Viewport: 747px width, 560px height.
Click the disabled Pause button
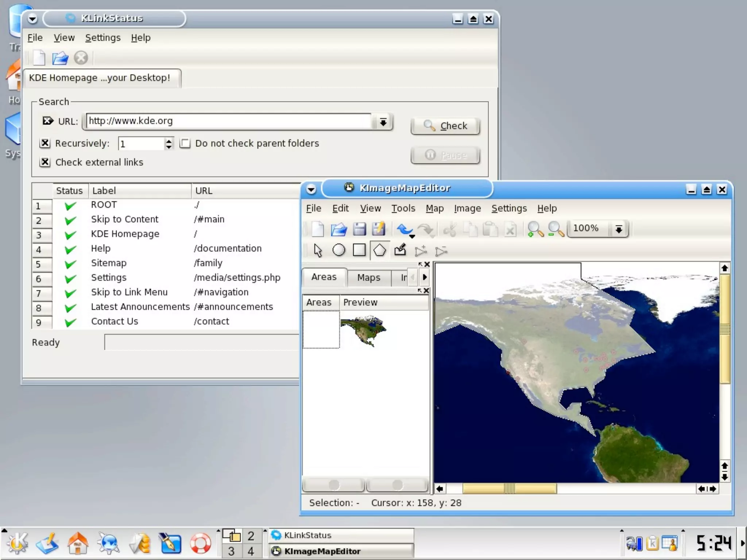point(445,155)
